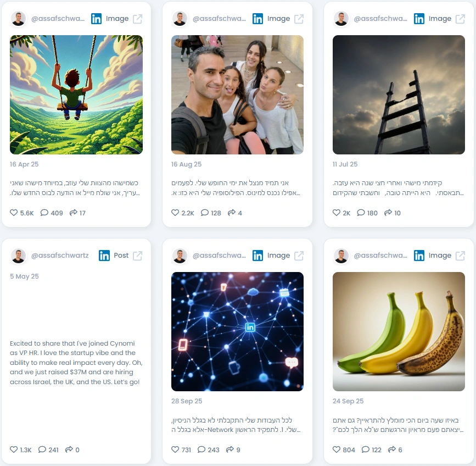Screen dimensions: 476x466
Task: Click the LinkedIn icon on the 28 Sep 25 card
Action: tap(257, 256)
